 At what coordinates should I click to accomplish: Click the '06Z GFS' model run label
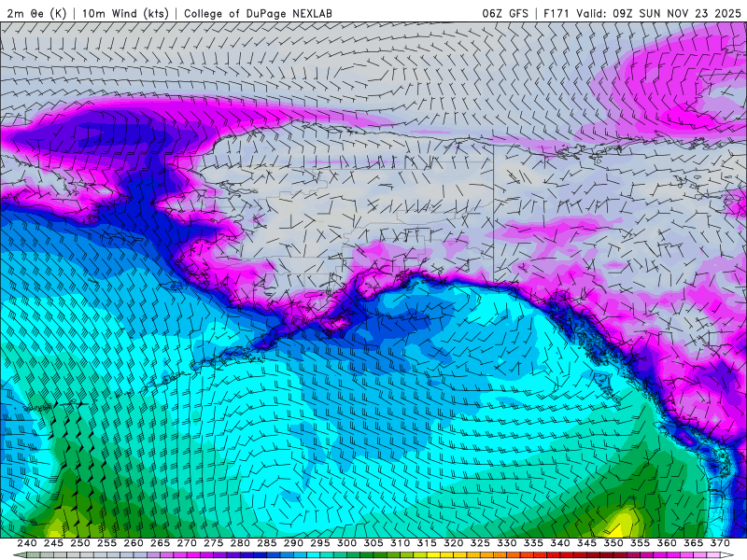(x=505, y=13)
